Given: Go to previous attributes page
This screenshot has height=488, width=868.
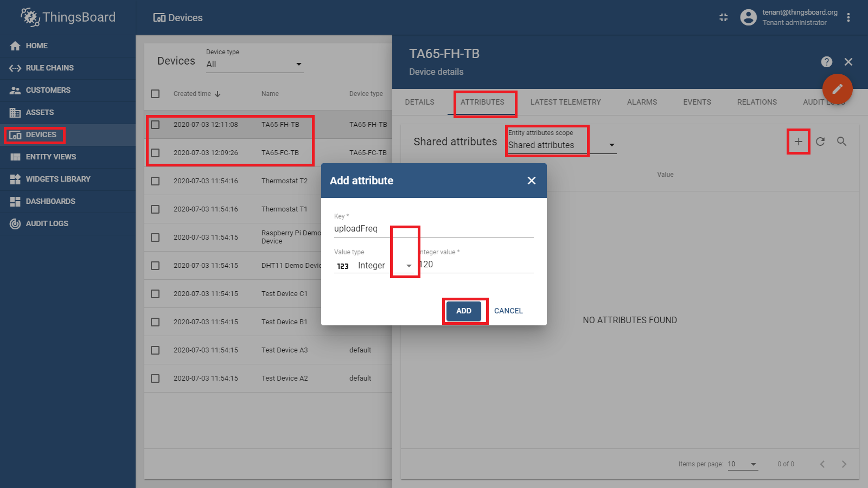Looking at the screenshot, I should (822, 464).
